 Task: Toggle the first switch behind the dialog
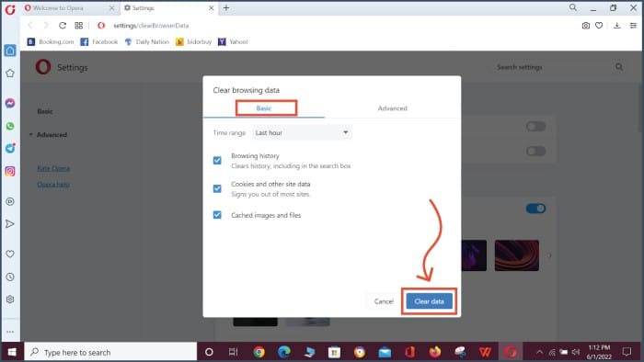pos(536,126)
